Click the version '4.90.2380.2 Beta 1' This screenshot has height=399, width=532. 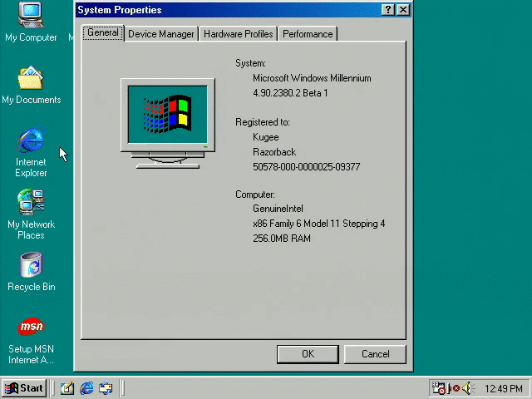[290, 93]
